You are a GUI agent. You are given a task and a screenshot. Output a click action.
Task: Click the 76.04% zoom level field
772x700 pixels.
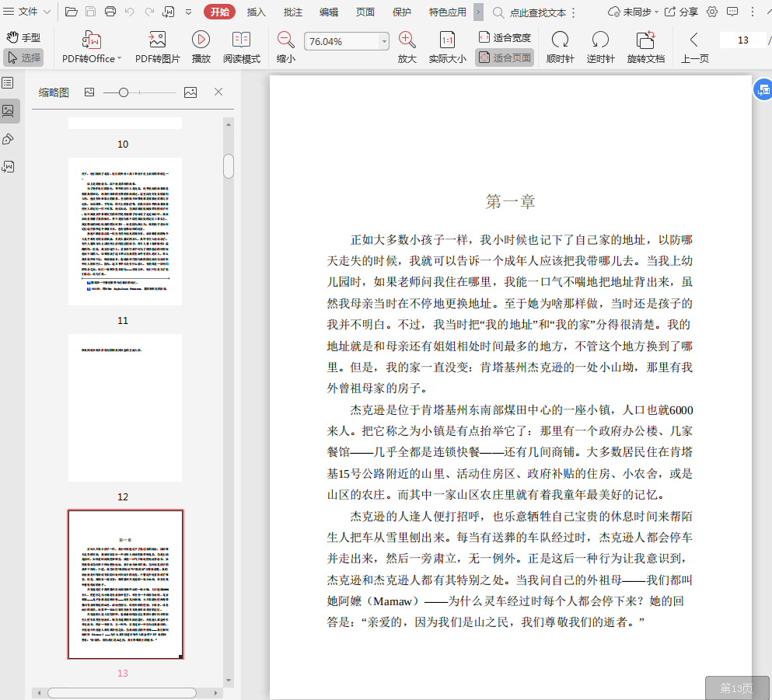point(343,41)
